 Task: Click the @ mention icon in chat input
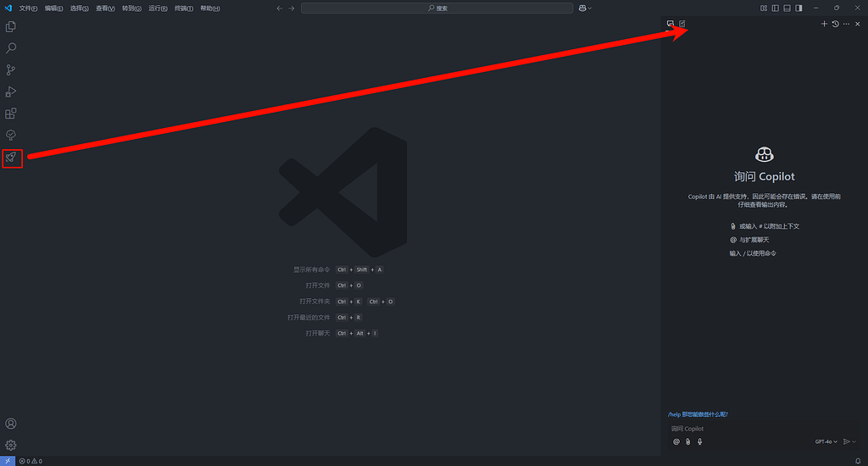click(x=676, y=441)
